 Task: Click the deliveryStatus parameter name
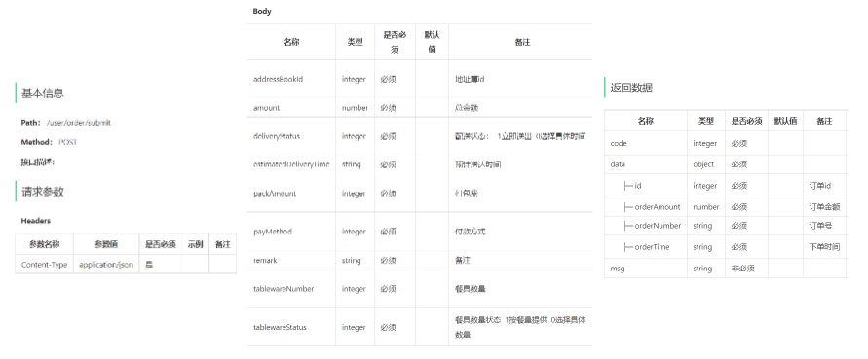point(277,136)
